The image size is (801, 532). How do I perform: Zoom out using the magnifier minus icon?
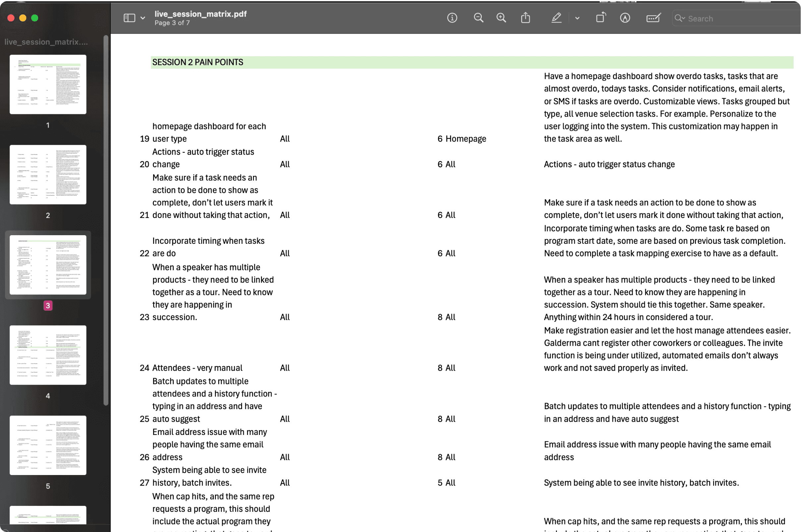click(x=478, y=18)
